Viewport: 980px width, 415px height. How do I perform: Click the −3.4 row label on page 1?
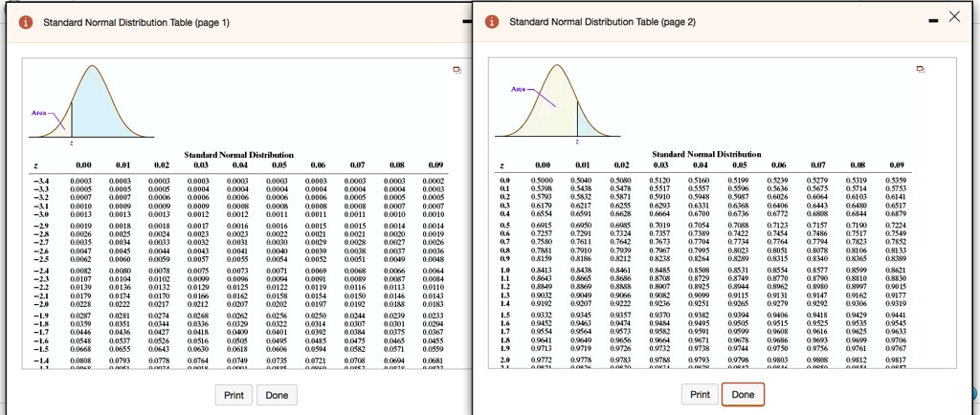click(40, 181)
